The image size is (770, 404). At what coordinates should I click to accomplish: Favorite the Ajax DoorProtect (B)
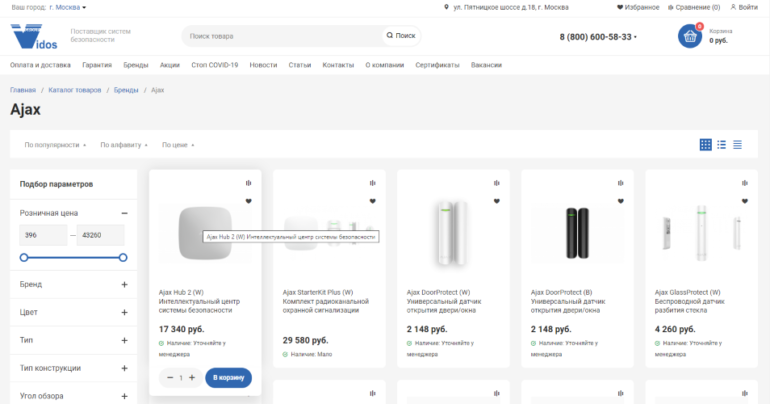[621, 201]
